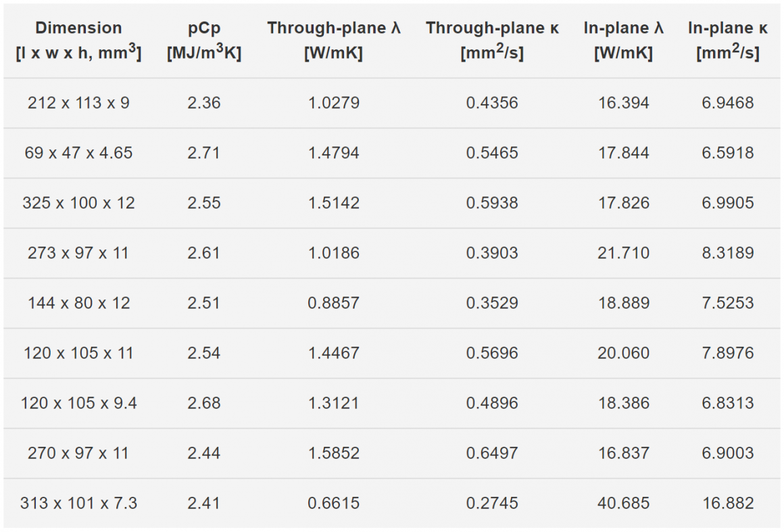Select the Through-plane λ header
The height and width of the screenshot is (532, 784).
pyautogui.click(x=333, y=40)
